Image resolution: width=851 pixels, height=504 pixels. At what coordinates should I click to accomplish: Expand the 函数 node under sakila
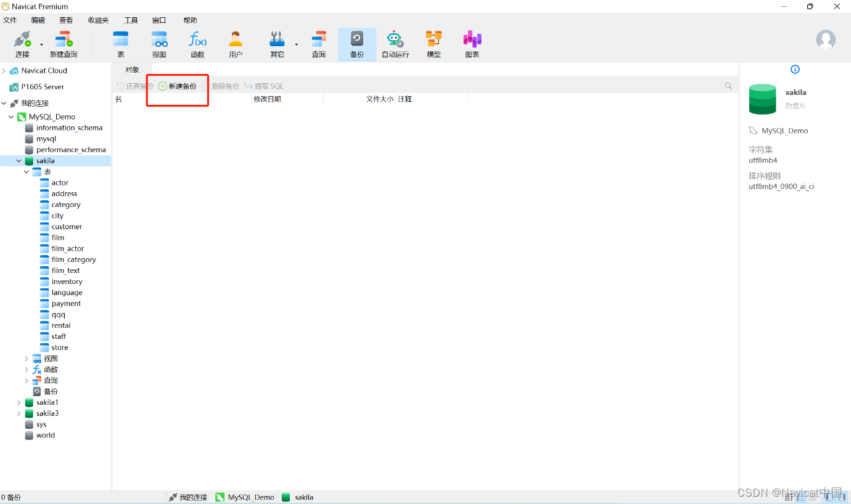coord(27,370)
